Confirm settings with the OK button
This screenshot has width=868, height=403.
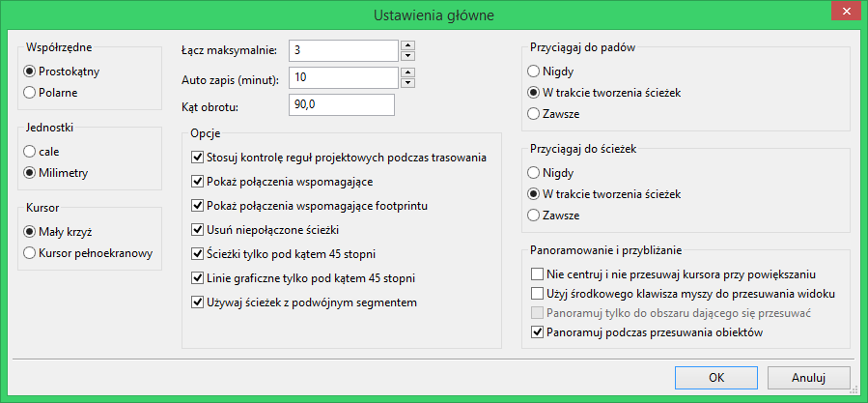point(716,378)
